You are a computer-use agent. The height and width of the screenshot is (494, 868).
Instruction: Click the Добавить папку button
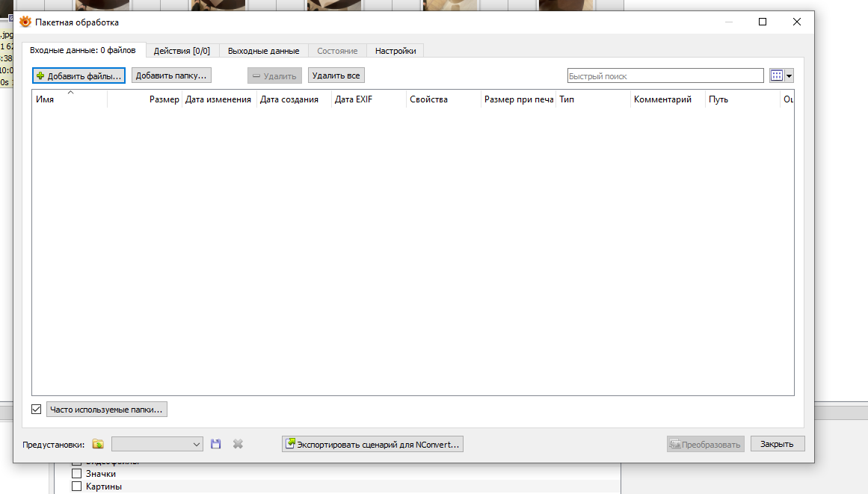coord(171,75)
